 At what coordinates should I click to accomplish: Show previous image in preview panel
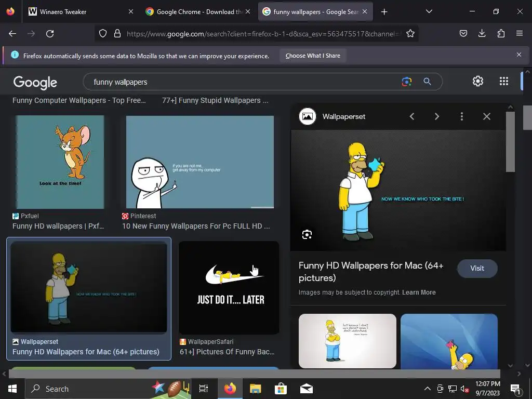click(x=412, y=116)
